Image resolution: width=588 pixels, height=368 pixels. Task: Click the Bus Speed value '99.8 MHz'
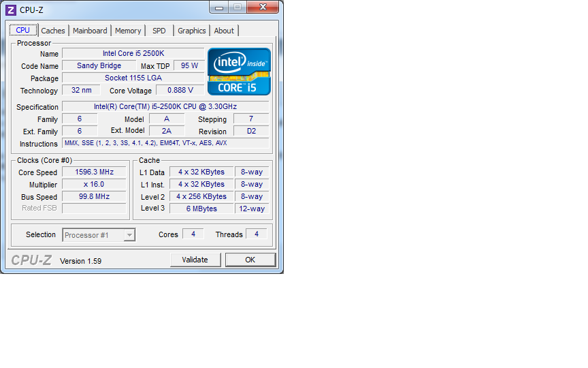point(94,196)
